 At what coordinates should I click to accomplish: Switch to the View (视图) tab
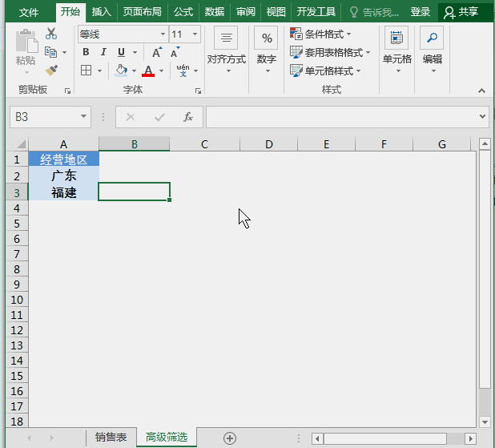click(x=276, y=12)
